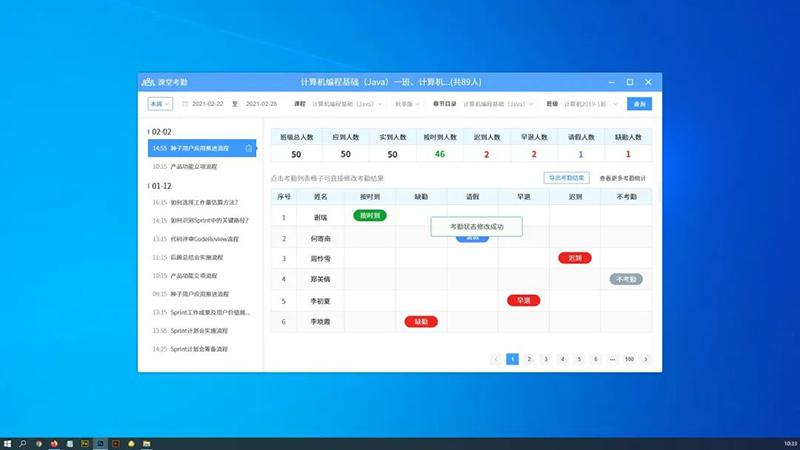This screenshot has height=450, width=800.
Task: Open Windows Start menu
Action: (x=8, y=442)
